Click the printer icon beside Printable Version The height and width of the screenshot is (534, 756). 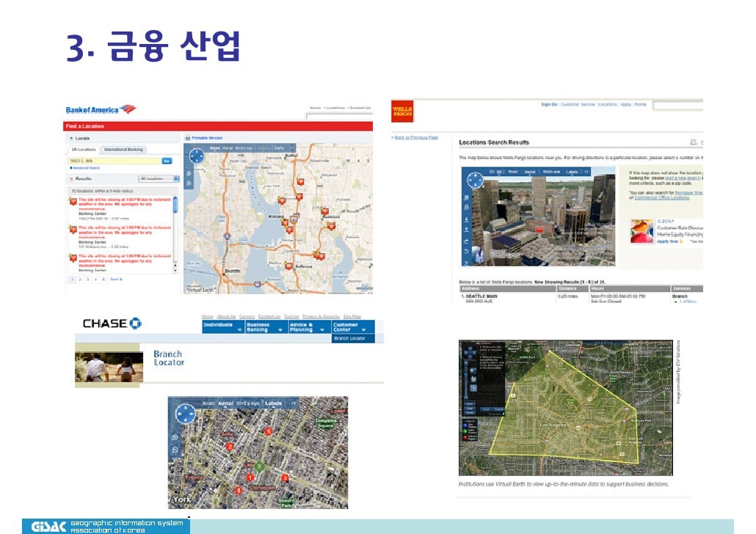tap(188, 138)
